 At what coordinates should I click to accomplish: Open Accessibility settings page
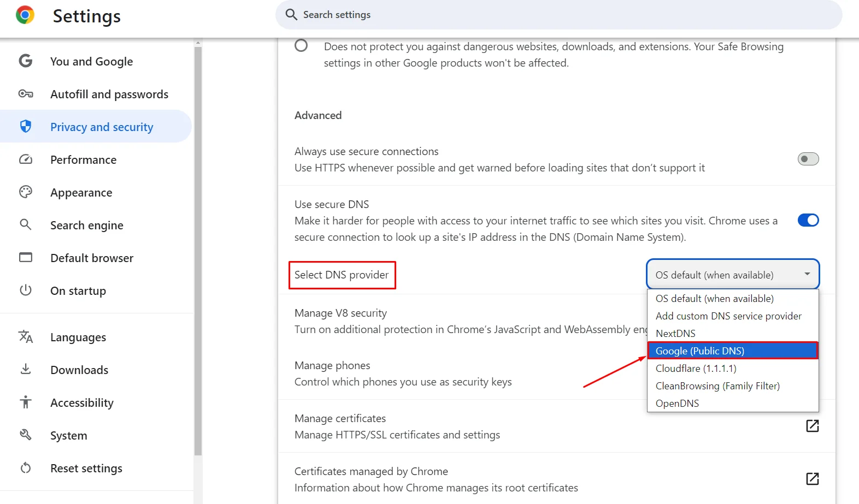[x=96, y=402]
